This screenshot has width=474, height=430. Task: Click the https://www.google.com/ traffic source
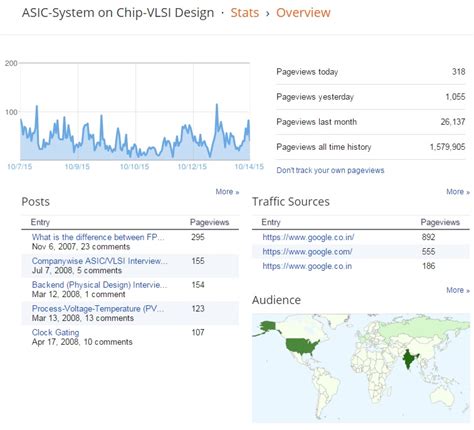307,251
